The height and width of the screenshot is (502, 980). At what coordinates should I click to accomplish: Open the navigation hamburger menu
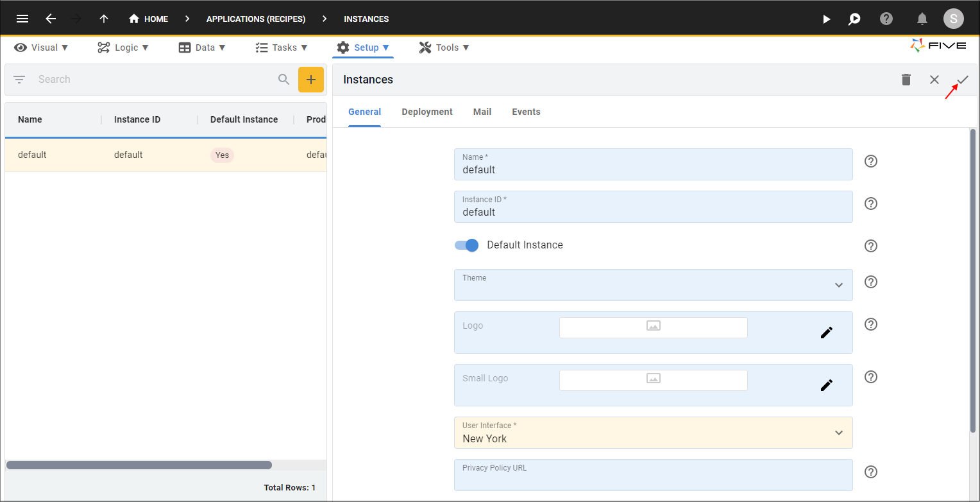[x=22, y=18]
